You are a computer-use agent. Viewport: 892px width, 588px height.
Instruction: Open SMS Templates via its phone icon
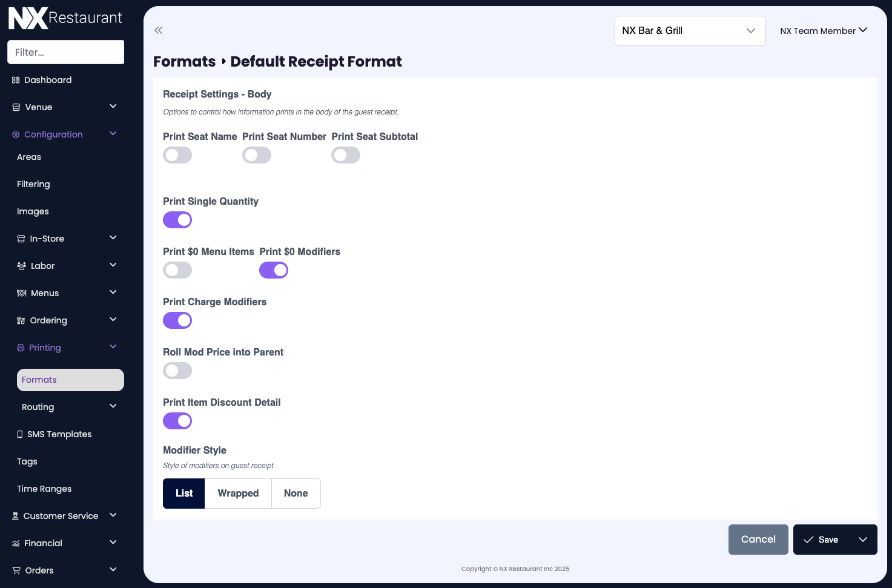click(19, 434)
